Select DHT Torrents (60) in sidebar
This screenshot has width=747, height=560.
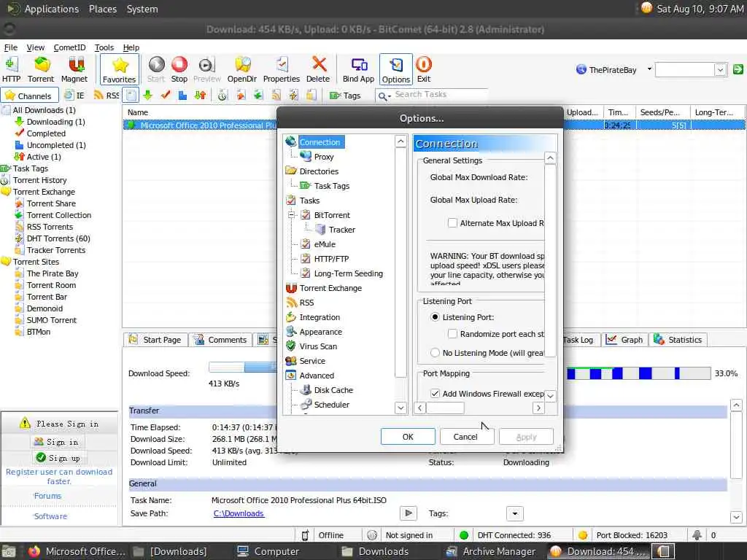click(58, 238)
